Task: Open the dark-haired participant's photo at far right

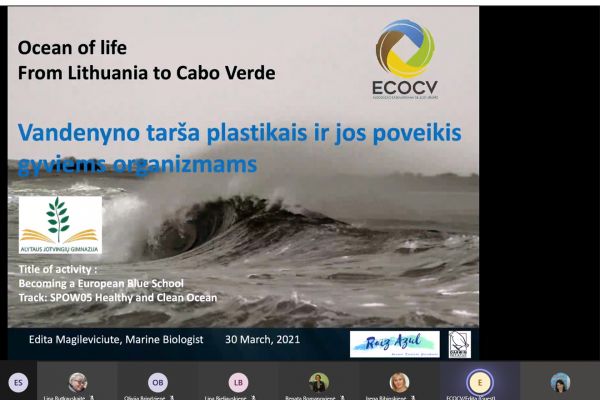Action: tap(560, 382)
